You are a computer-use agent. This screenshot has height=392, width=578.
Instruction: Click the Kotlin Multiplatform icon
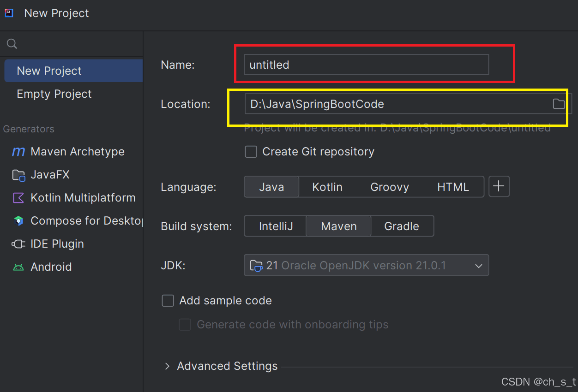tap(18, 198)
